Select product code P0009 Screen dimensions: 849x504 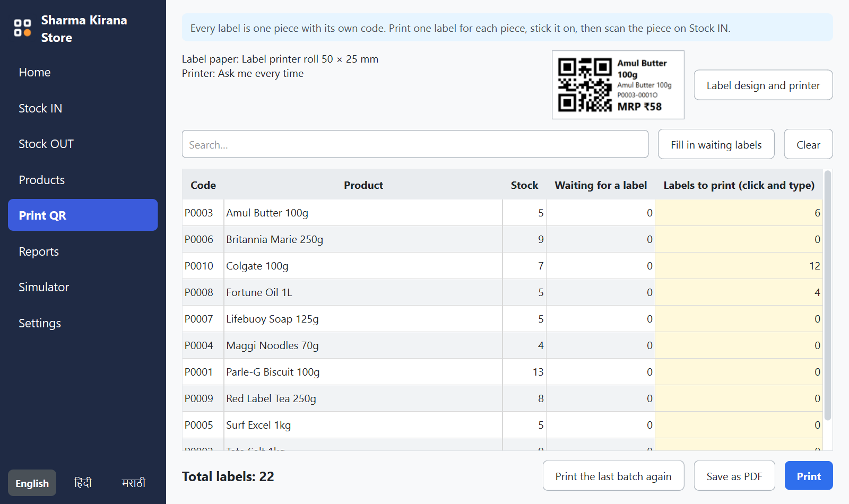(199, 398)
